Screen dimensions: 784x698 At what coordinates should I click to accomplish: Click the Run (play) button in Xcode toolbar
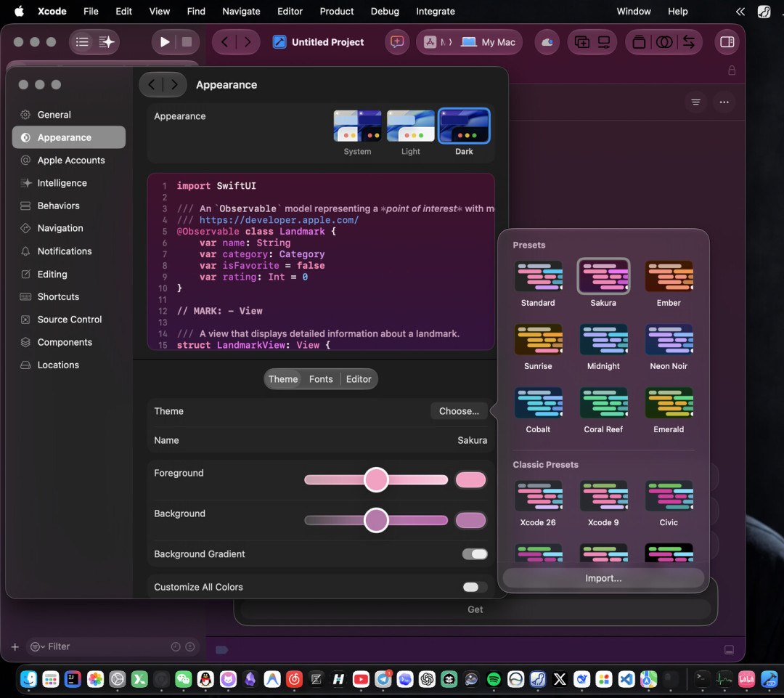[x=165, y=42]
